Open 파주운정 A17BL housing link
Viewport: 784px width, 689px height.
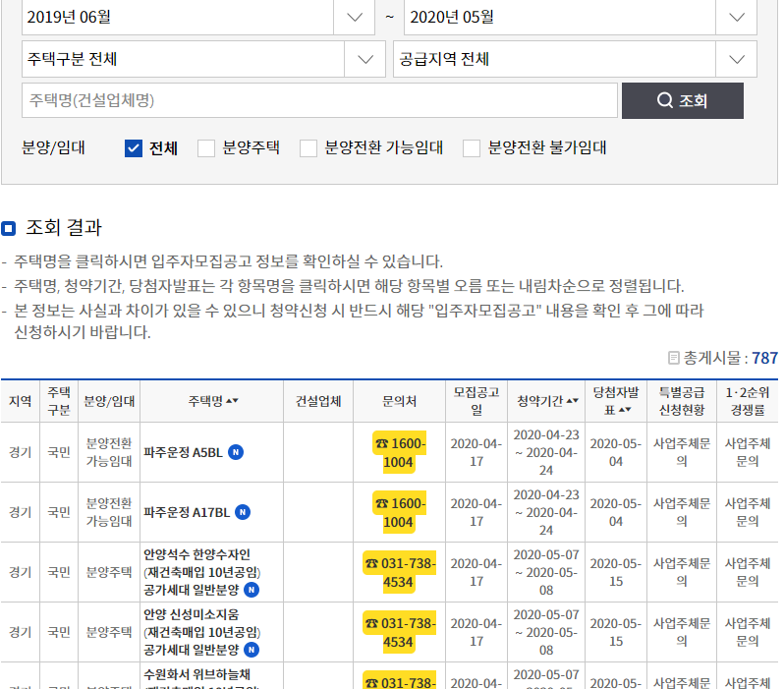pos(187,512)
